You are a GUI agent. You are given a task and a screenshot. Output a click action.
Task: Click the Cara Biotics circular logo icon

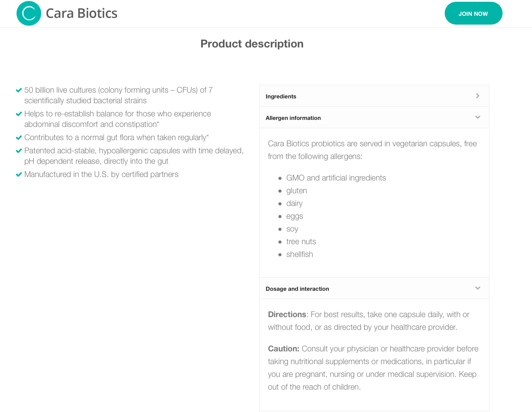(x=29, y=13)
